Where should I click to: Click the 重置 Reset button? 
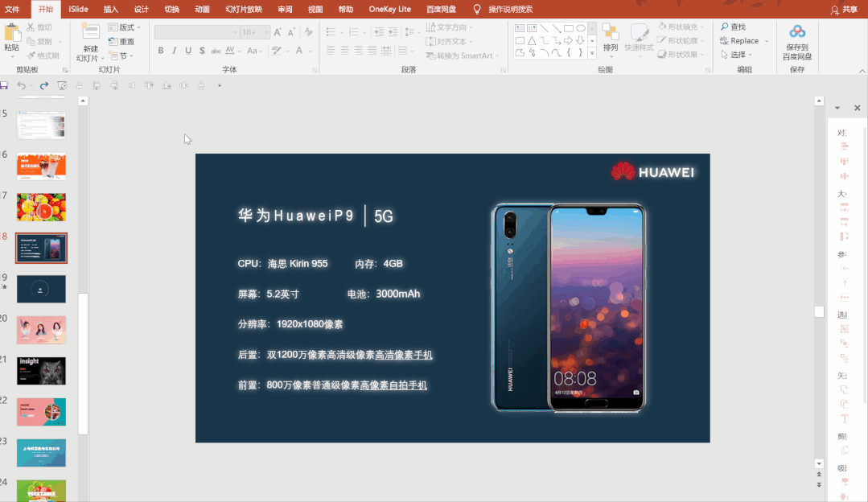[x=121, y=42]
